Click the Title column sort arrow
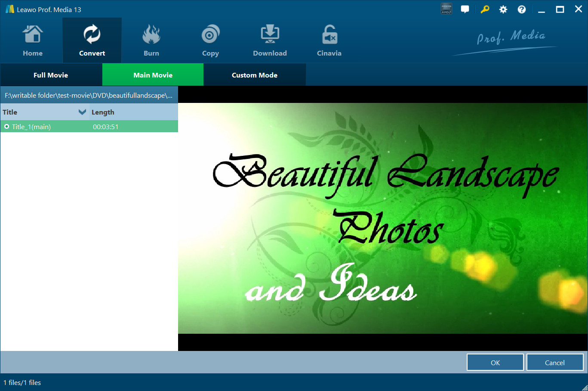 tap(82, 112)
